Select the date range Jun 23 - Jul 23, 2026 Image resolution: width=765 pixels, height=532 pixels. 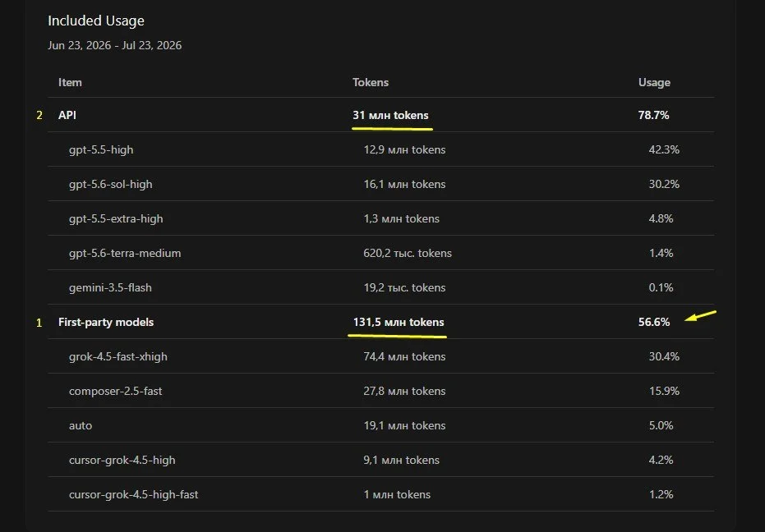click(x=115, y=45)
